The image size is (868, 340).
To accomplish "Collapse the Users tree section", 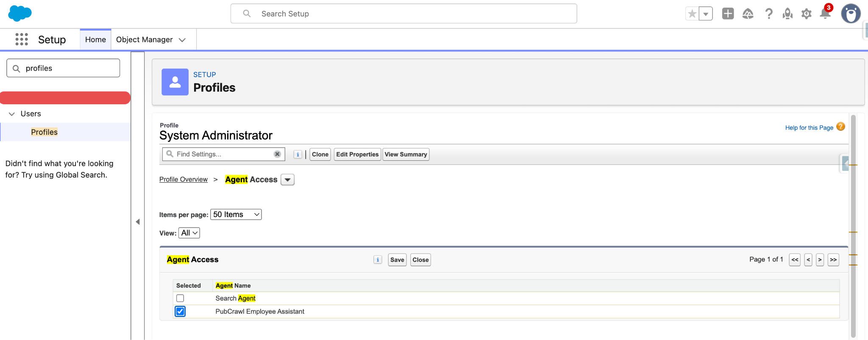I will tap(12, 114).
